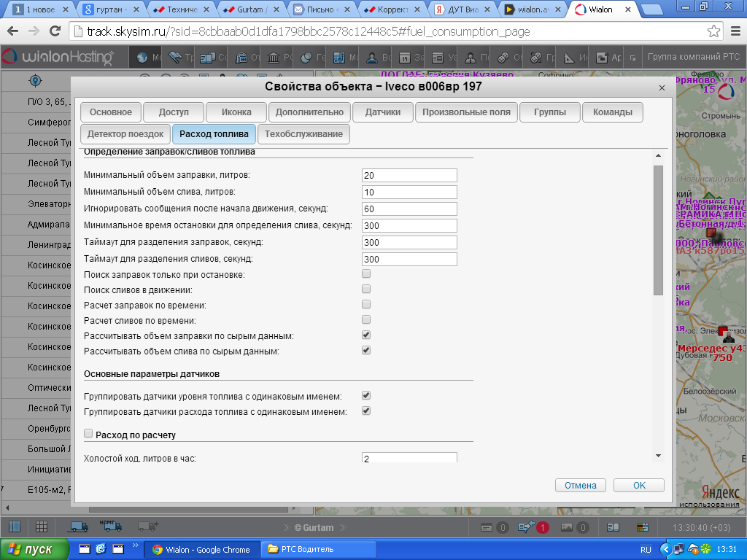Enable 'Поиск заправок только при остановке' checkbox
Viewport: 747px width, 560px height.
pos(366,274)
